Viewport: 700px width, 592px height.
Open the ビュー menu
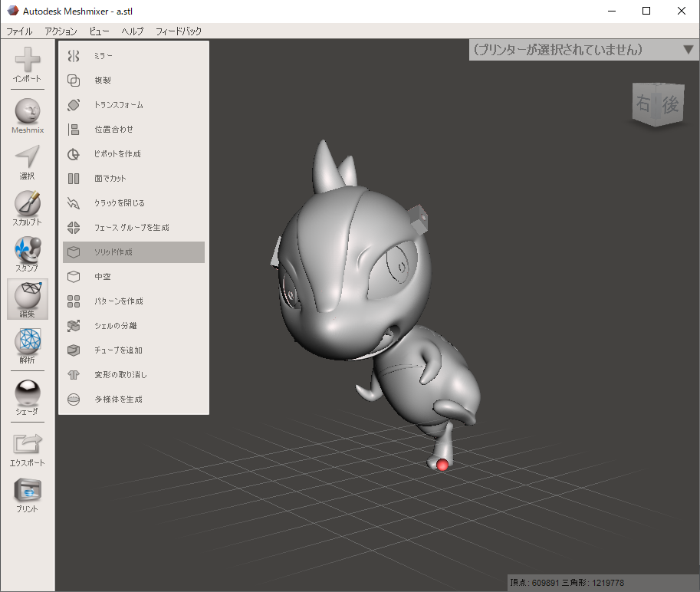pos(99,31)
